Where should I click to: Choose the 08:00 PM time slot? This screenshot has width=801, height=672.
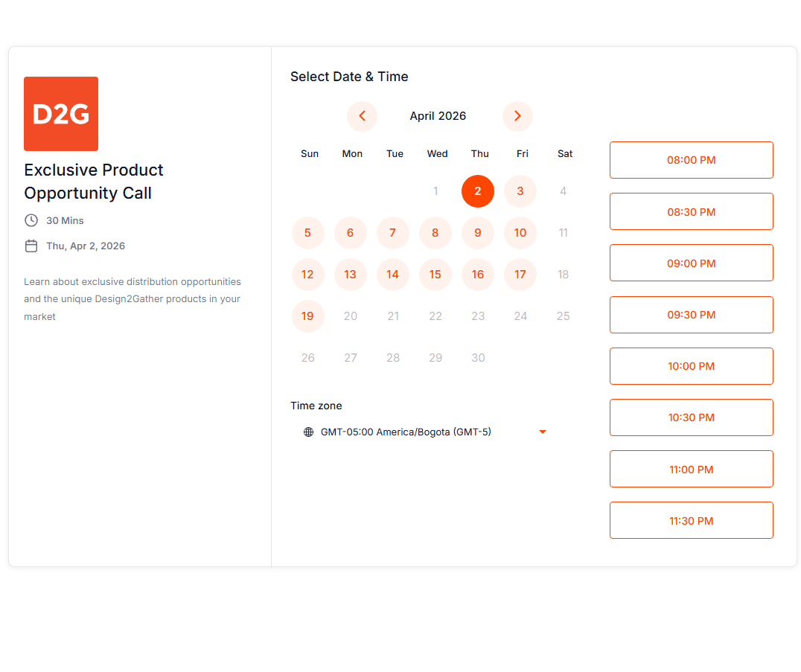[x=691, y=160]
